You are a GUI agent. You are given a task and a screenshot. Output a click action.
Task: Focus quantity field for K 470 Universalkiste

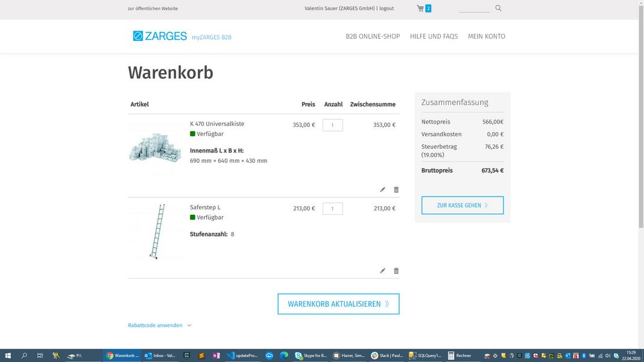click(332, 125)
